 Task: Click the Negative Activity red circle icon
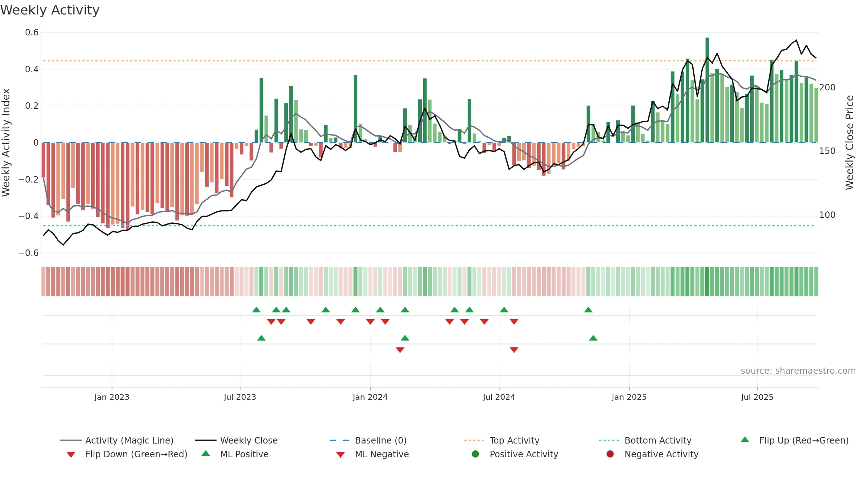(610, 454)
